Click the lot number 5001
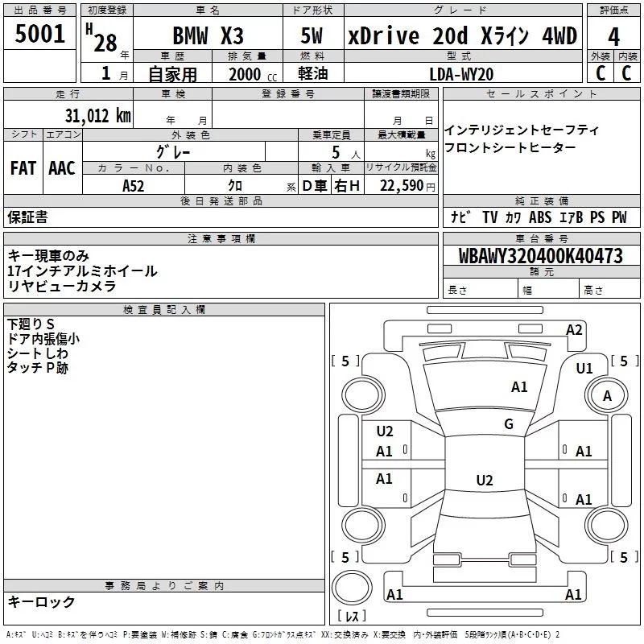This screenshot has height=644, width=644. pyautogui.click(x=39, y=33)
